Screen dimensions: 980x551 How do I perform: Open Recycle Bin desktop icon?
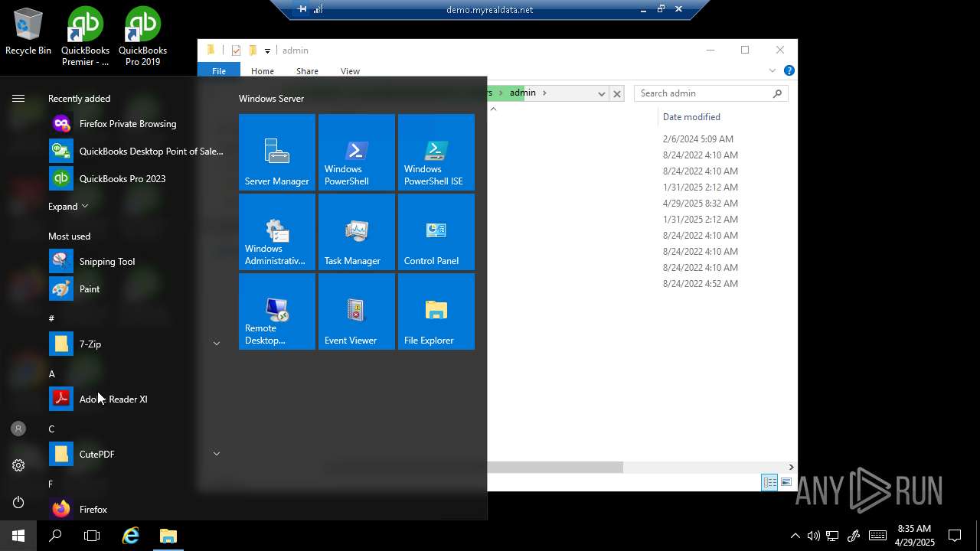(28, 32)
